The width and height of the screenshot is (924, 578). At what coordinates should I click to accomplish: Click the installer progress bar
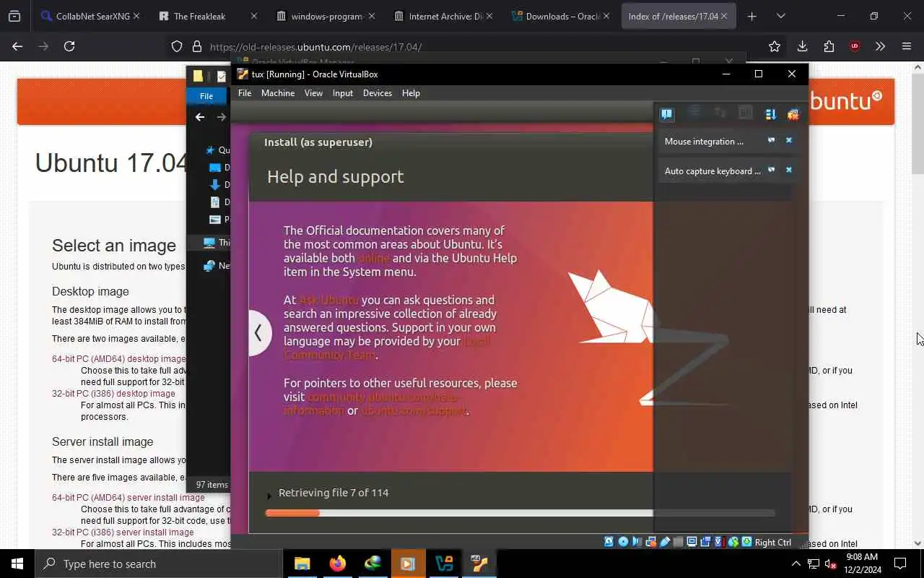(520, 513)
